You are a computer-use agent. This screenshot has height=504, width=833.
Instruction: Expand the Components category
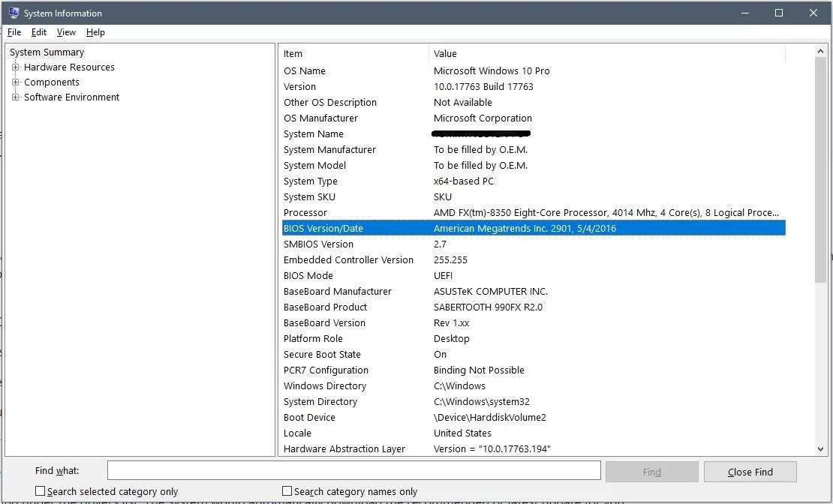coord(17,82)
